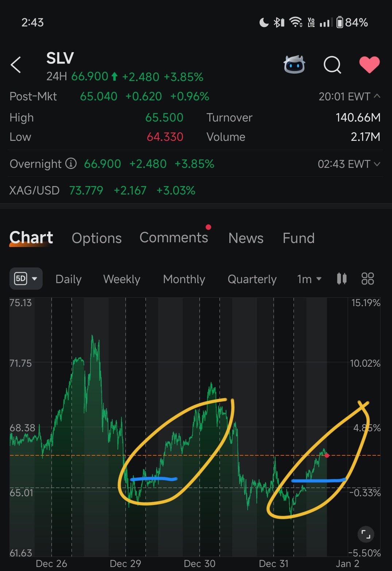Select the Chart tab
392x571 pixels.
[x=31, y=238]
